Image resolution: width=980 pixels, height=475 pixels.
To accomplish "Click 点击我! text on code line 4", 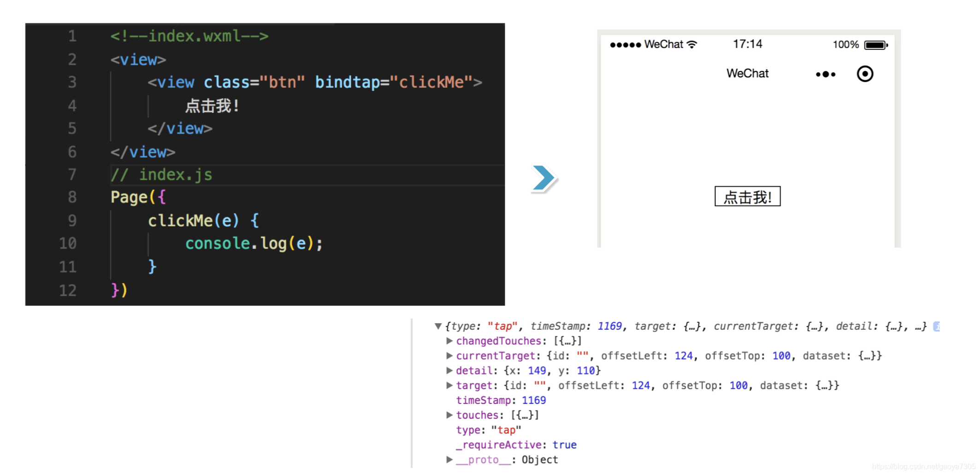I will (212, 106).
